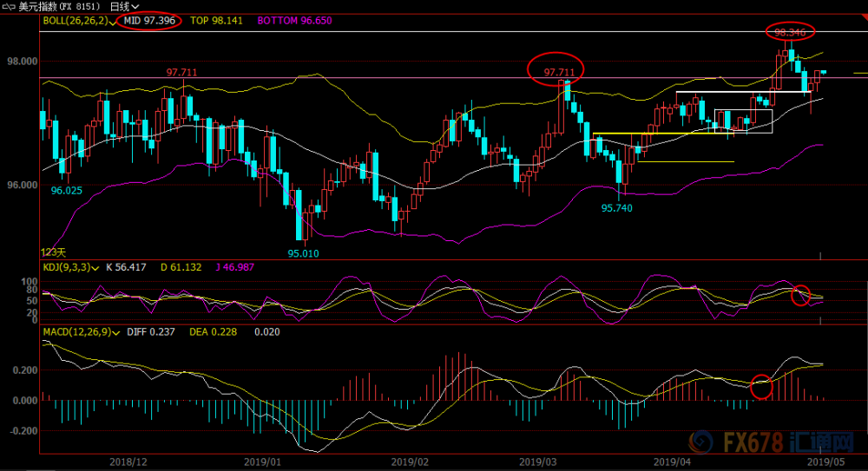Image resolution: width=868 pixels, height=471 pixels.
Task: Select the DIFF 0.237 MACD value
Action: click(x=150, y=332)
